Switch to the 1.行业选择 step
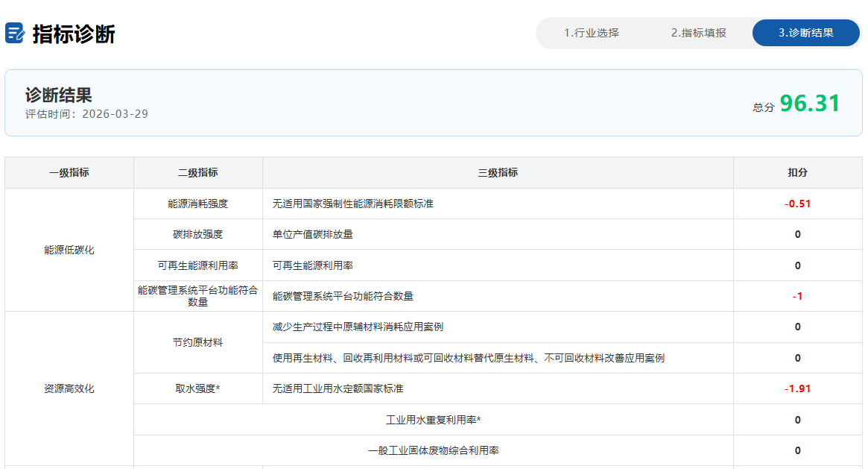 (591, 33)
